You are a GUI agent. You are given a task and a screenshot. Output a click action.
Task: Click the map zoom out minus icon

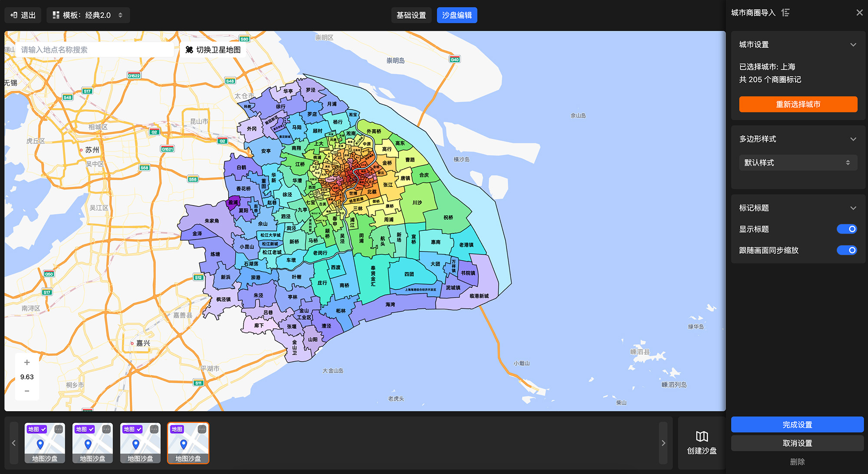[x=27, y=391]
